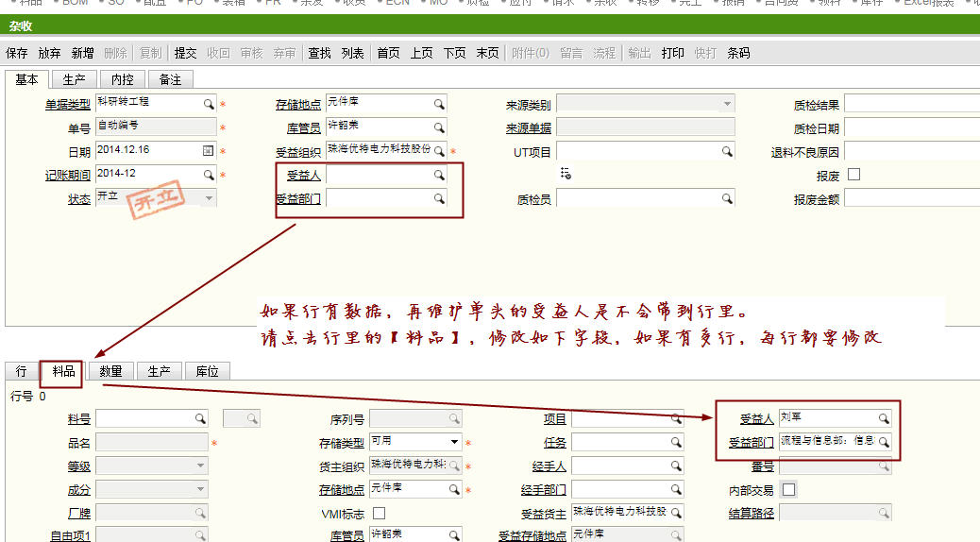This screenshot has width=980, height=542.
Task: Open lookup for row 库管员 许韶荣
Action: (x=454, y=535)
